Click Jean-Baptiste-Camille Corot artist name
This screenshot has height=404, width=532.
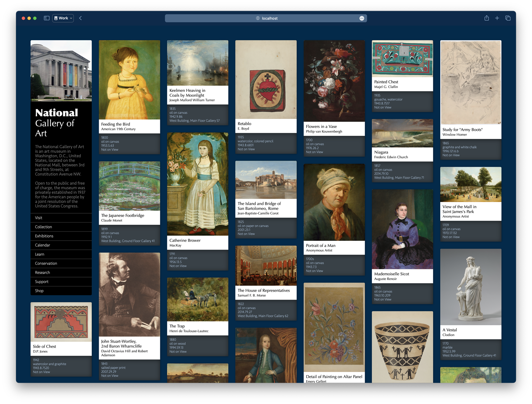[258, 214]
